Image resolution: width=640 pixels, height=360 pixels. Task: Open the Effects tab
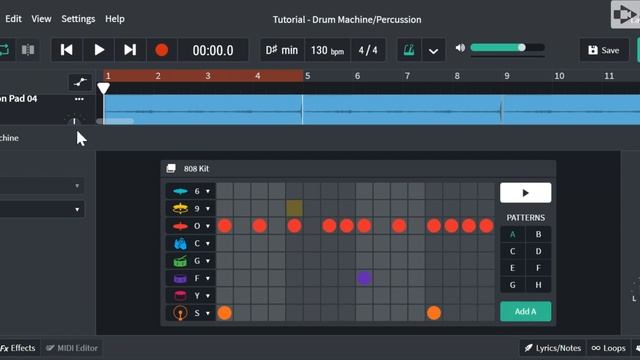coord(18,348)
